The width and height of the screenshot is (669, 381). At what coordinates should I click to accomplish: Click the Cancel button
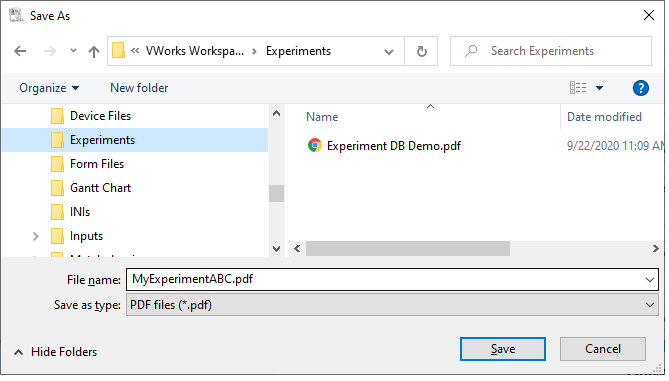pos(602,349)
